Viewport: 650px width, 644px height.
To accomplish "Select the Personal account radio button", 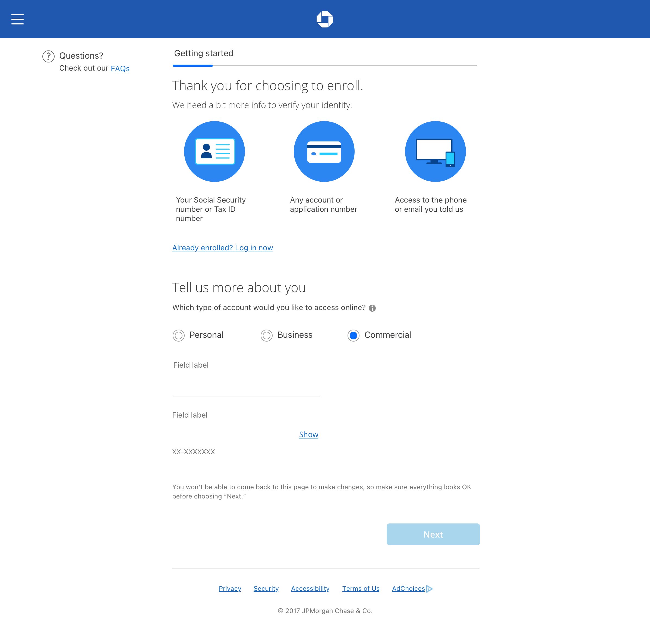I will point(179,336).
